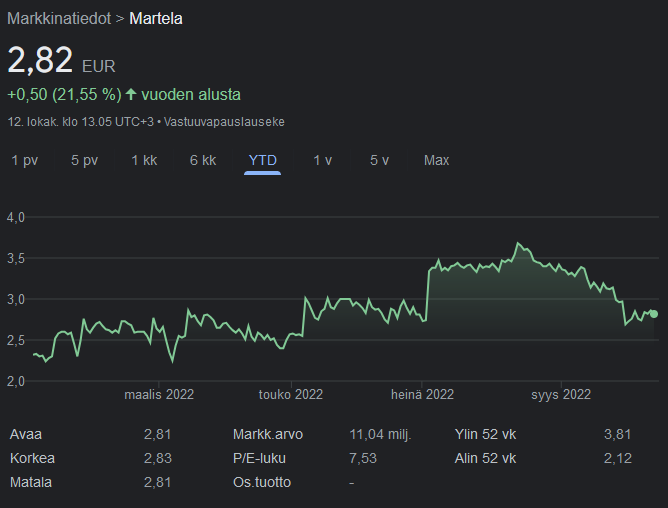
Task: Select the 5 pv time range tab
Action: point(84,160)
